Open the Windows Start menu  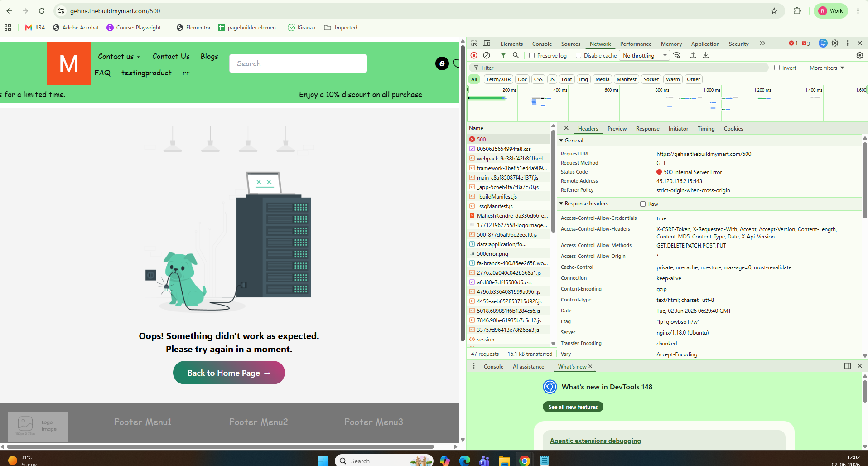click(323, 461)
